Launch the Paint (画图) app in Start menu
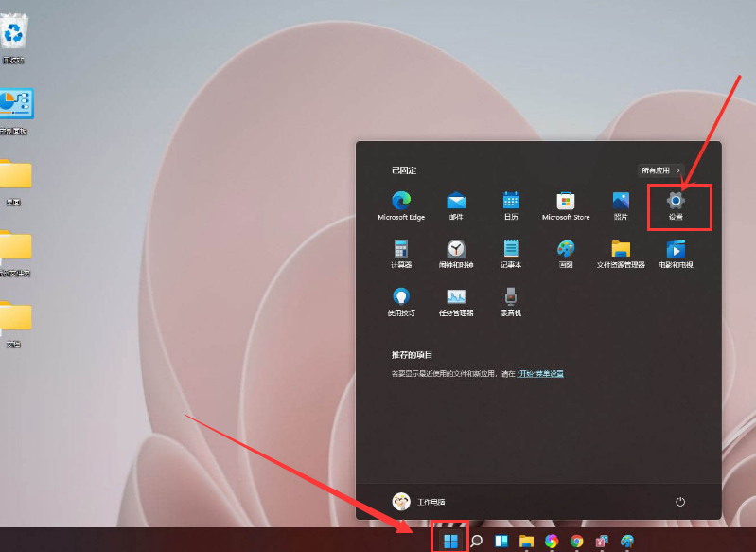Screen dimensions: 756x552 566,254
